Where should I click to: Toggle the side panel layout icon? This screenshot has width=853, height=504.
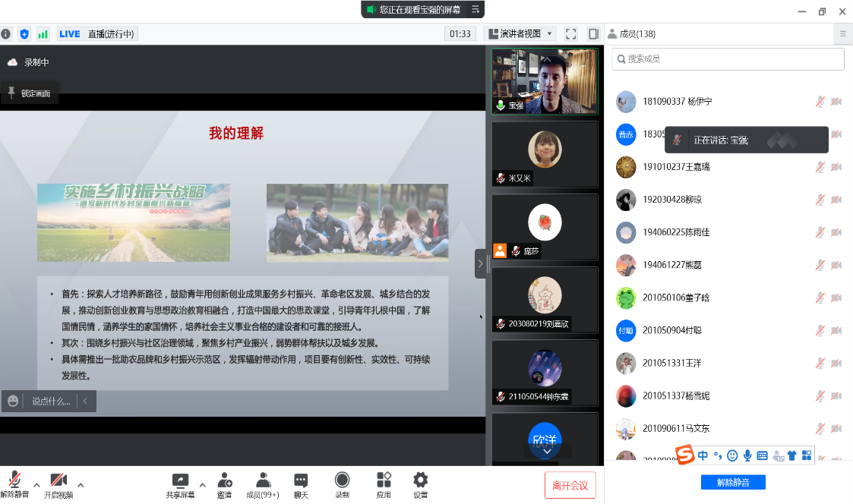point(593,34)
